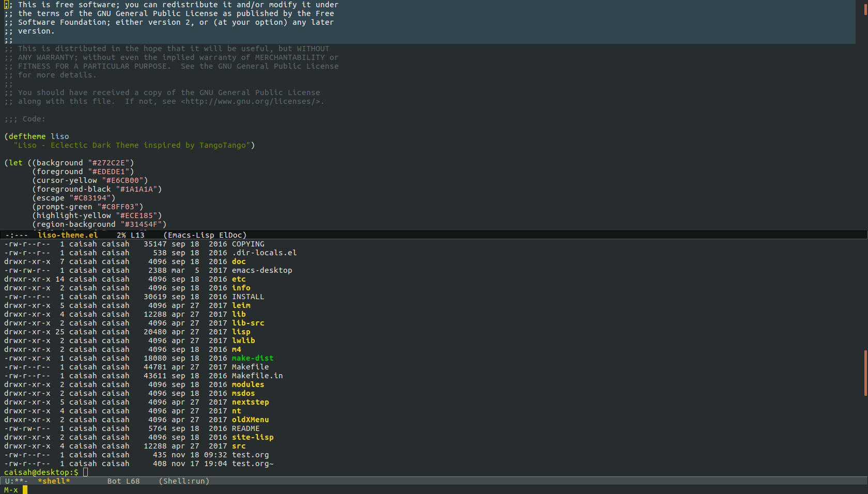
Task: Click the modules directory entry
Action: pos(248,384)
